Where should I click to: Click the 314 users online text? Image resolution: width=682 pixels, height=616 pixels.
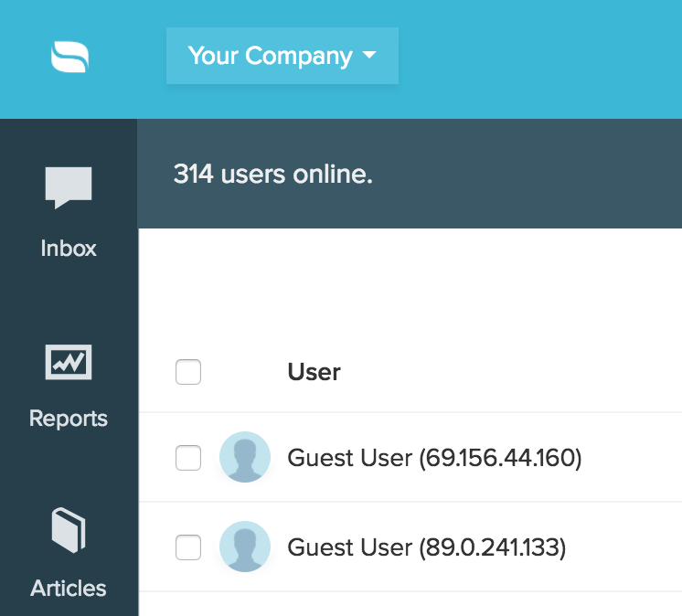point(272,174)
